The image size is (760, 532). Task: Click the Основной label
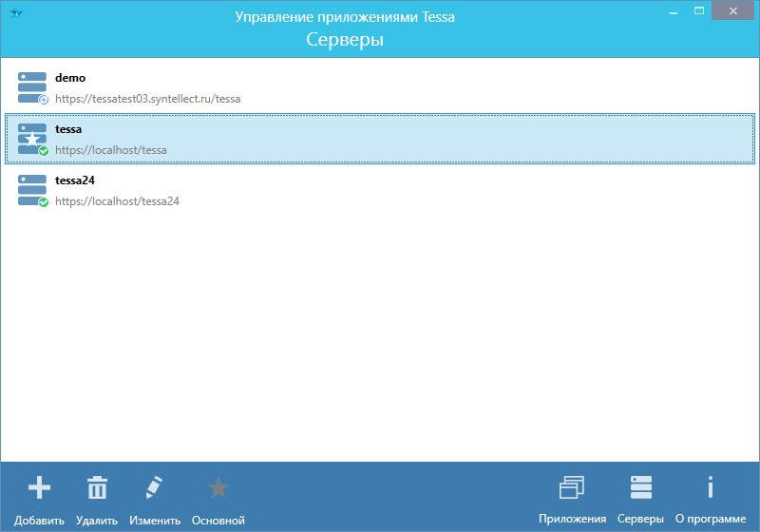[218, 521]
